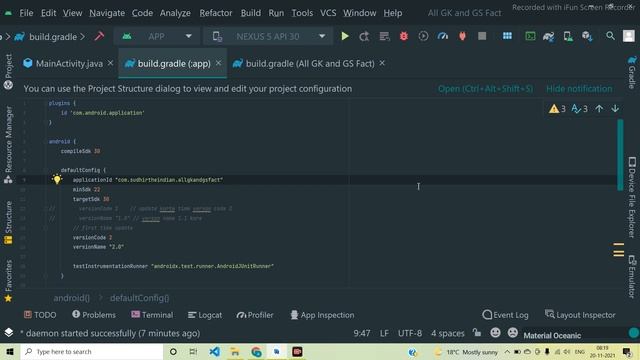This screenshot has width=640, height=360.
Task: Open the Build menu
Action: [251, 13]
